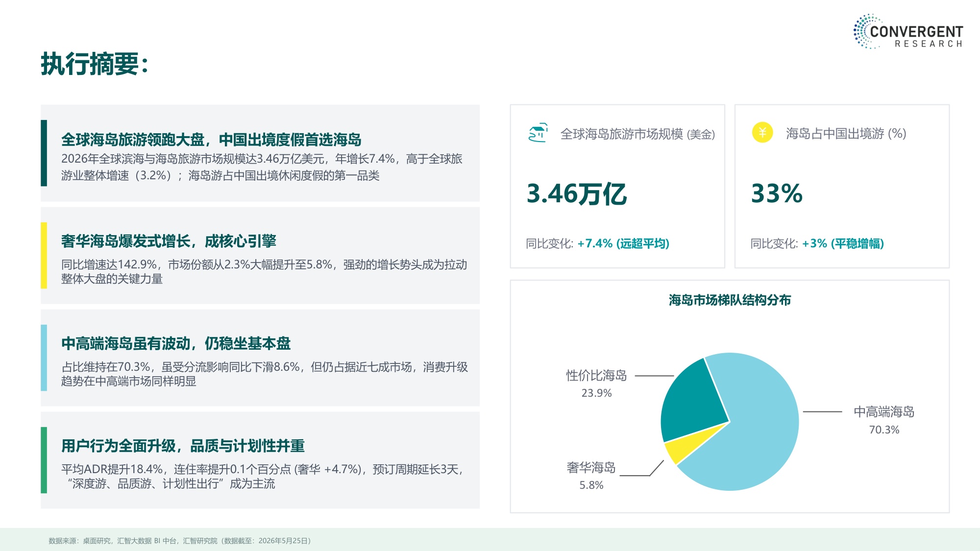This screenshot has width=980, height=551.
Task: Click the 70.3% pie value
Action: [x=884, y=430]
